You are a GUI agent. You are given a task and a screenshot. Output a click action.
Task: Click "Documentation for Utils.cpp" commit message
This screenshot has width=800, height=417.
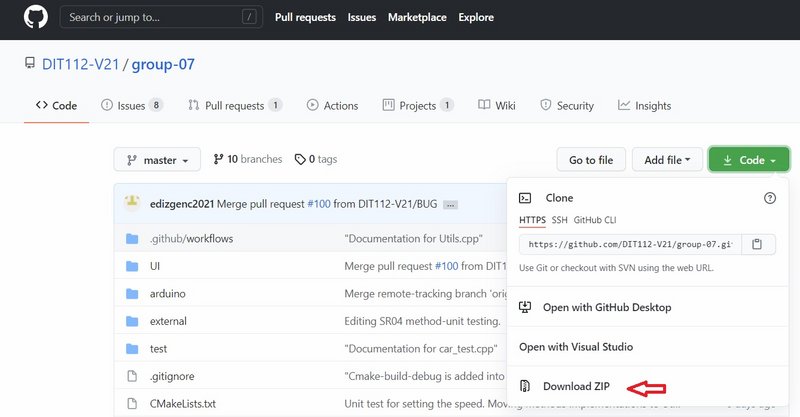413,238
